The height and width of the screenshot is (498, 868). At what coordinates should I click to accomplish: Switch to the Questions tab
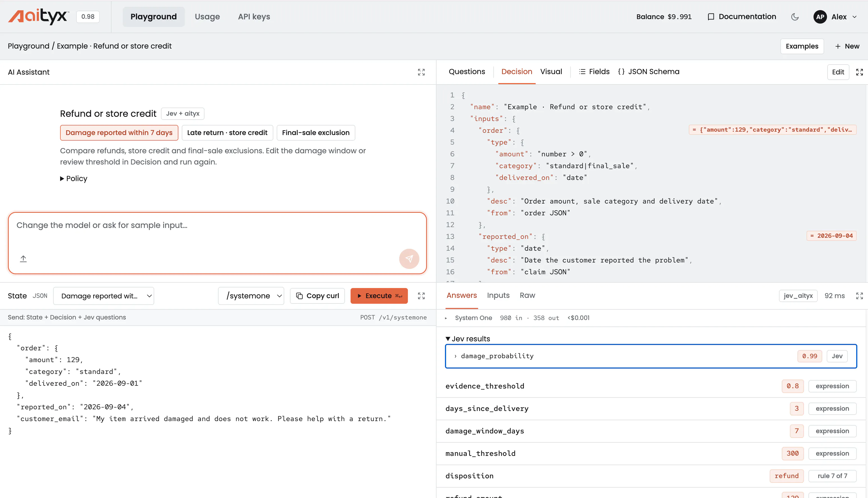tap(467, 72)
